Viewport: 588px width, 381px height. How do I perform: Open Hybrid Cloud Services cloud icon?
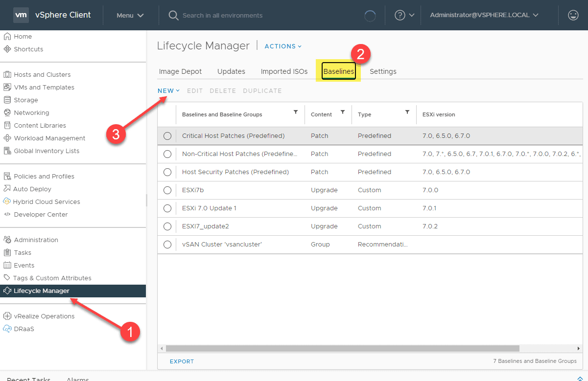[7, 202]
